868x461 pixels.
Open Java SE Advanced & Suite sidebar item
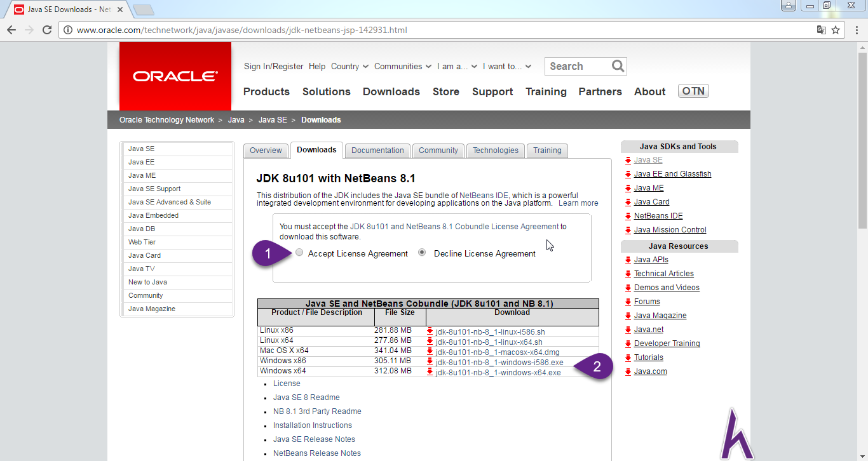[x=177, y=202]
